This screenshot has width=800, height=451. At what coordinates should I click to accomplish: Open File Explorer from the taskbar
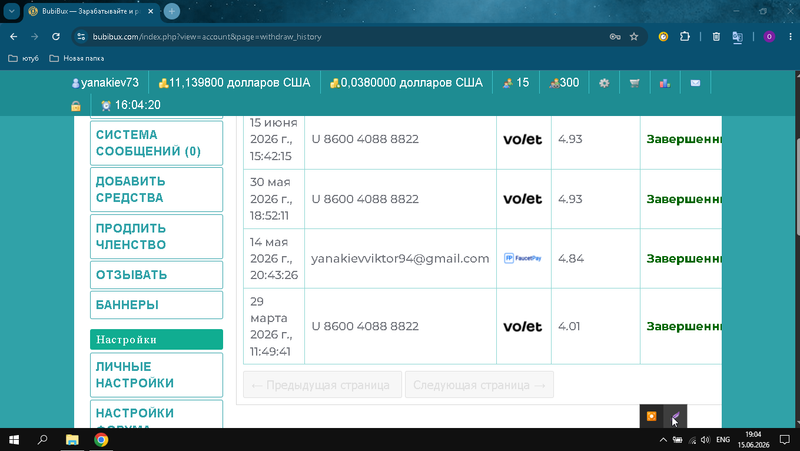tap(72, 440)
